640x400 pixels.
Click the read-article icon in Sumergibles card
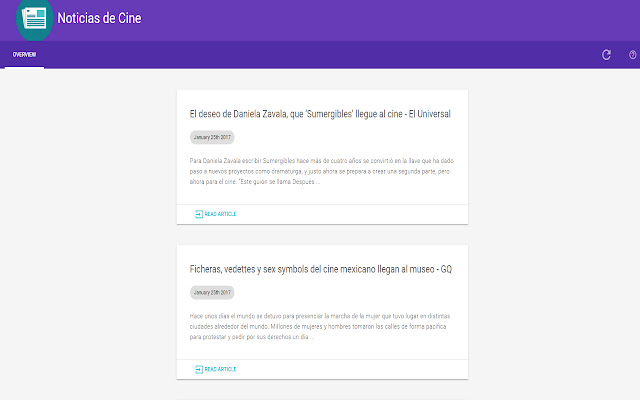pyautogui.click(x=199, y=214)
